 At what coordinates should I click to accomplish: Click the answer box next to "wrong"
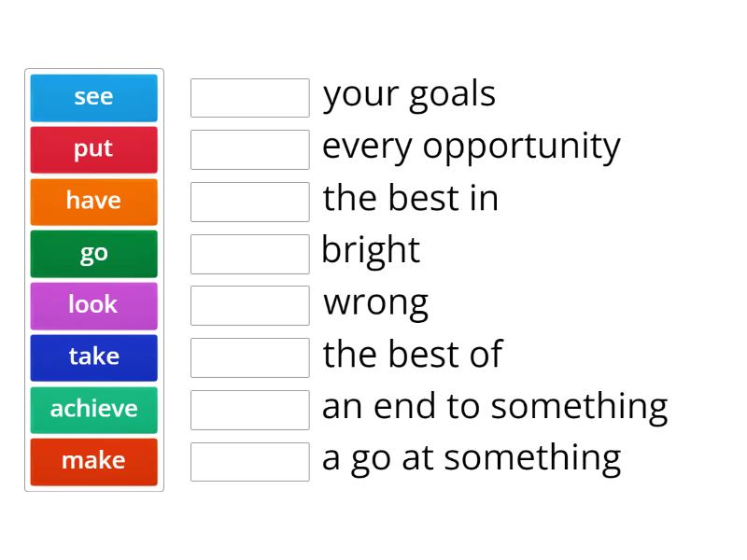tap(249, 304)
